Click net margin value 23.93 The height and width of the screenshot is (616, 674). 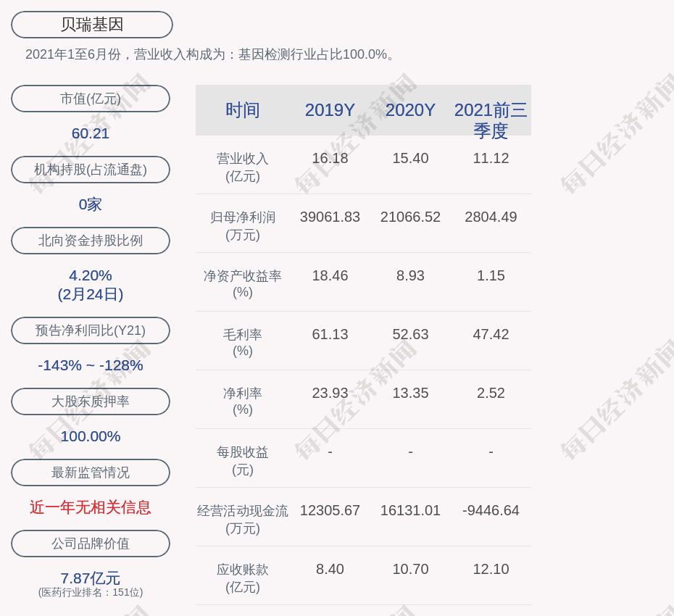330,393
